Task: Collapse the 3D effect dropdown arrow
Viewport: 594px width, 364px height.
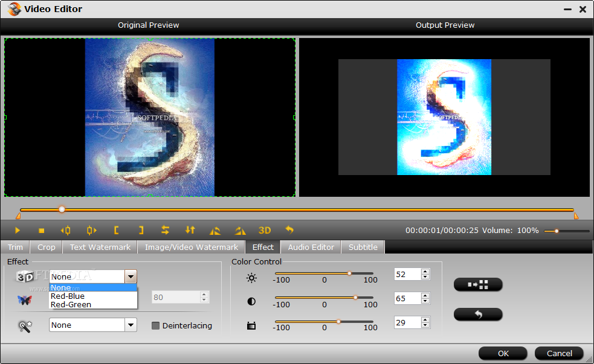Action: pos(131,276)
